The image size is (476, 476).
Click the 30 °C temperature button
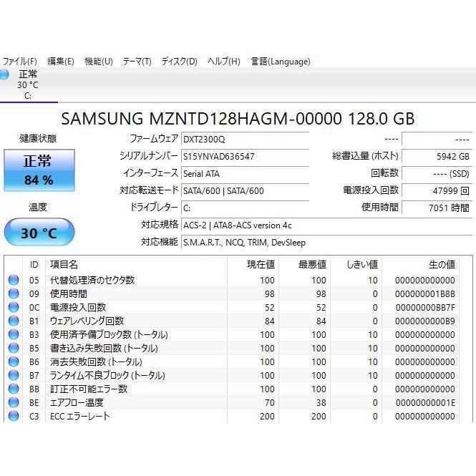(39, 232)
